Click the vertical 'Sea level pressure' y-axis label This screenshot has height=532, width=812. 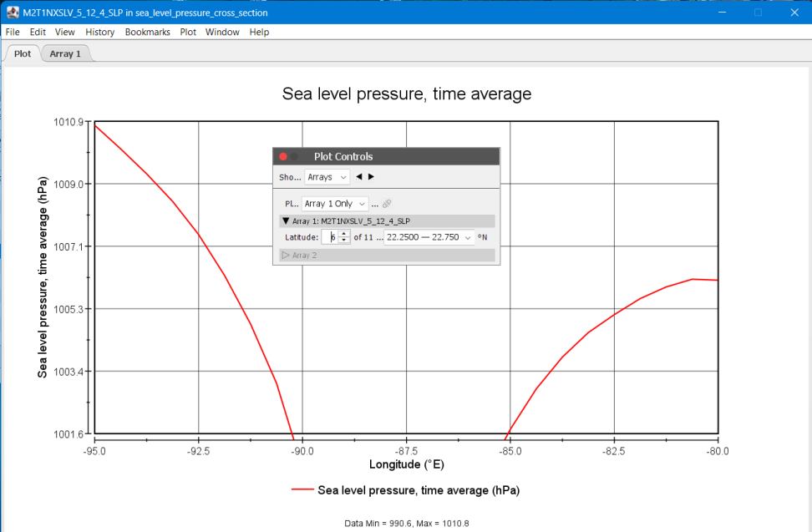[x=43, y=277]
